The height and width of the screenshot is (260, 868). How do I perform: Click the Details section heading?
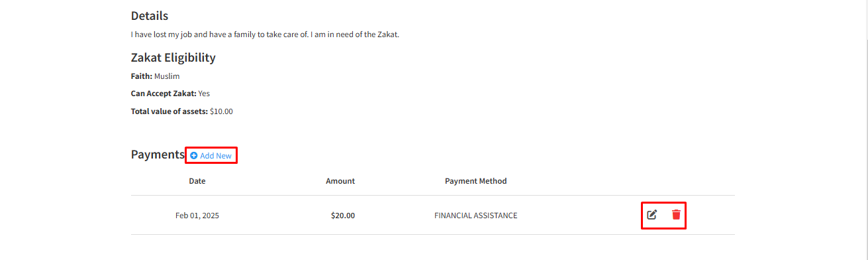(150, 16)
